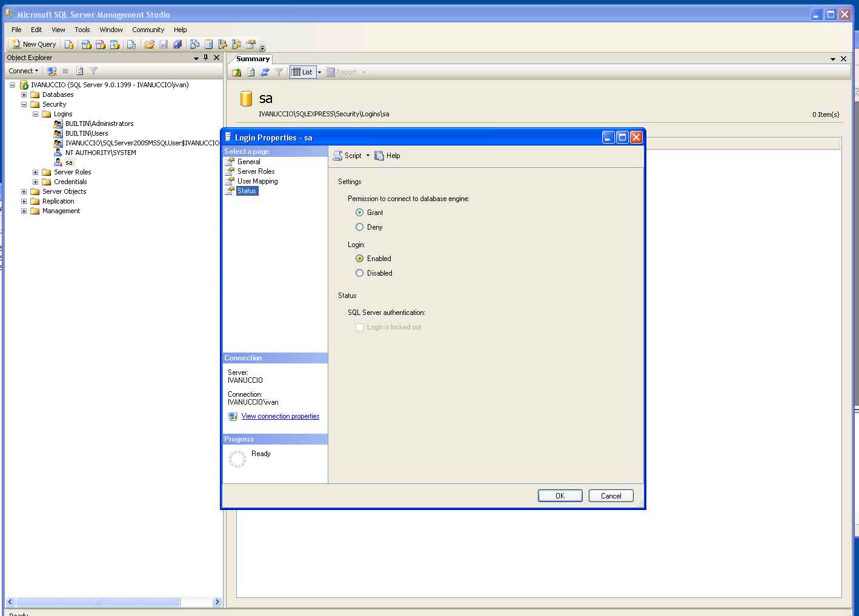Click the Stop icon in Object Explorer toolbar
Screen dimensions: 859x616
point(65,71)
